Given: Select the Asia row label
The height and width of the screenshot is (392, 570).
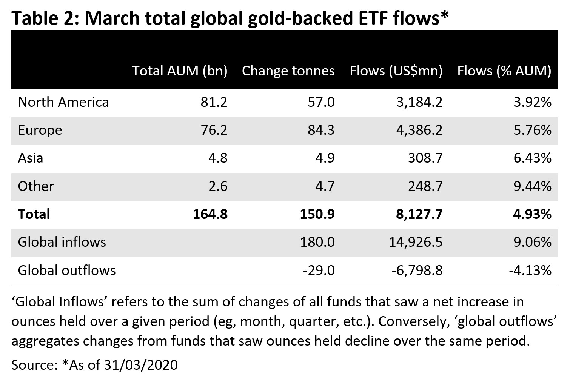Looking at the screenshot, I should [31, 158].
